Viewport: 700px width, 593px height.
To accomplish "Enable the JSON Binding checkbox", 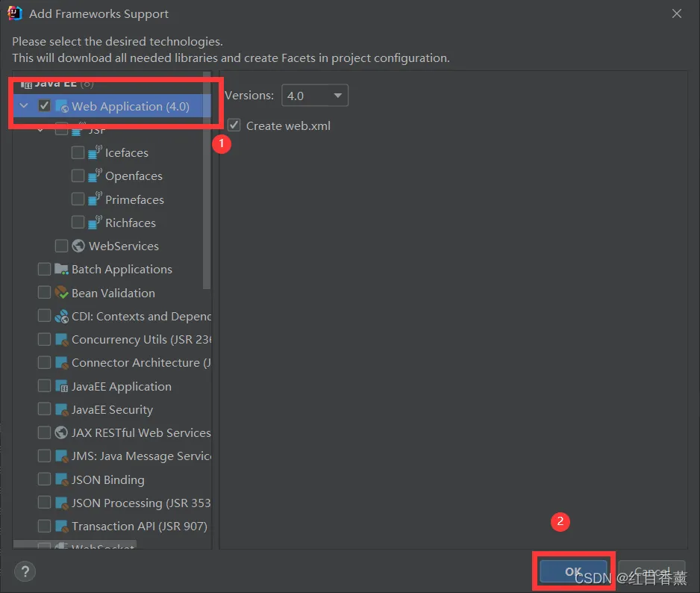I will (x=44, y=479).
